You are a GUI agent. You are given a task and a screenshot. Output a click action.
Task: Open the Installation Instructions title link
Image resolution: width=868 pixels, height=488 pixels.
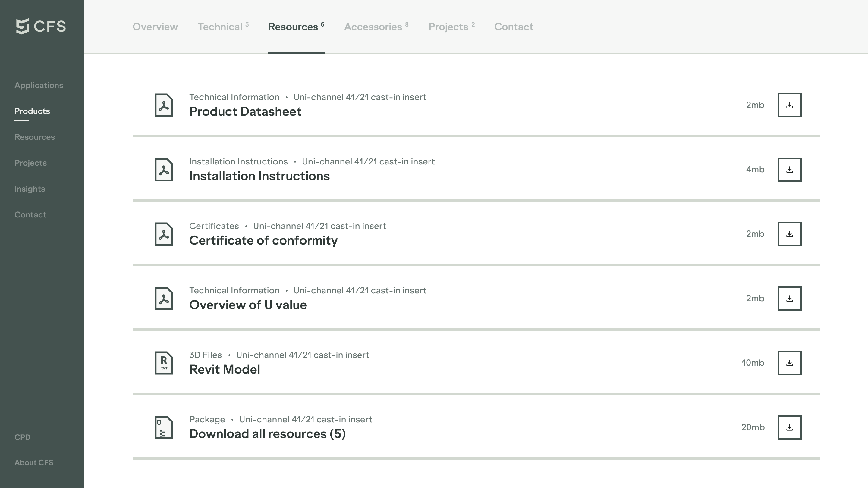pos(259,176)
